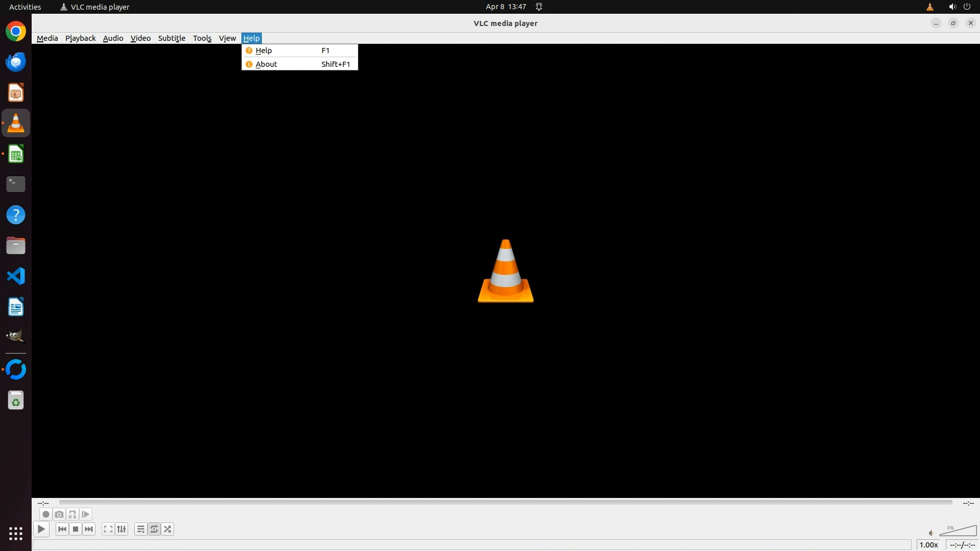Take a snapshot with camera icon
Image resolution: width=980 pixels, height=551 pixels.
[x=59, y=514]
